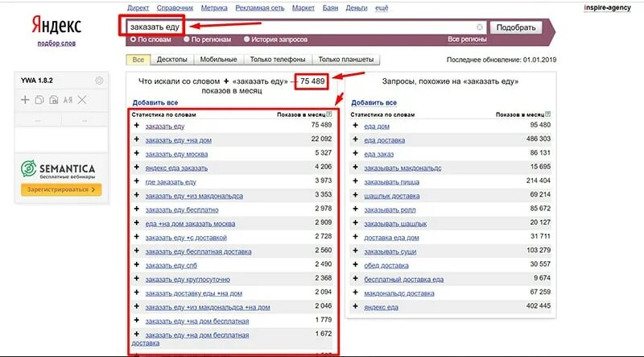644x357 pixels.
Task: Click Semantica logo banner
Action: 58,169
